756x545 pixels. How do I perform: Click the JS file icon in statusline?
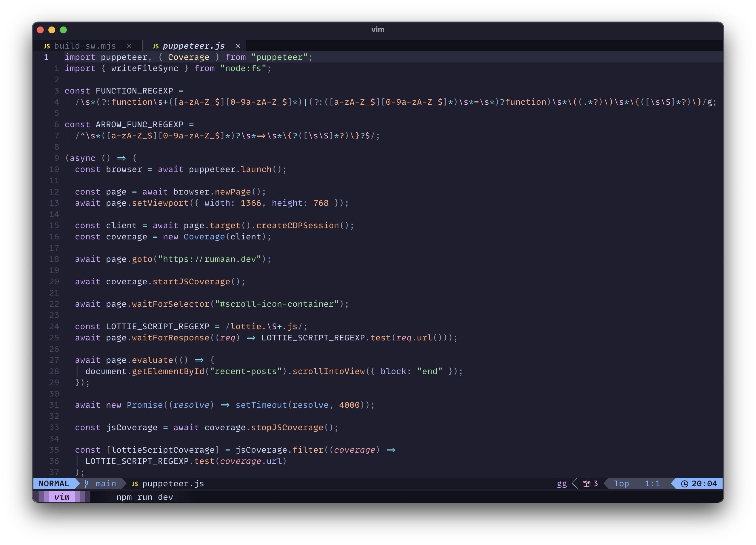coord(135,484)
